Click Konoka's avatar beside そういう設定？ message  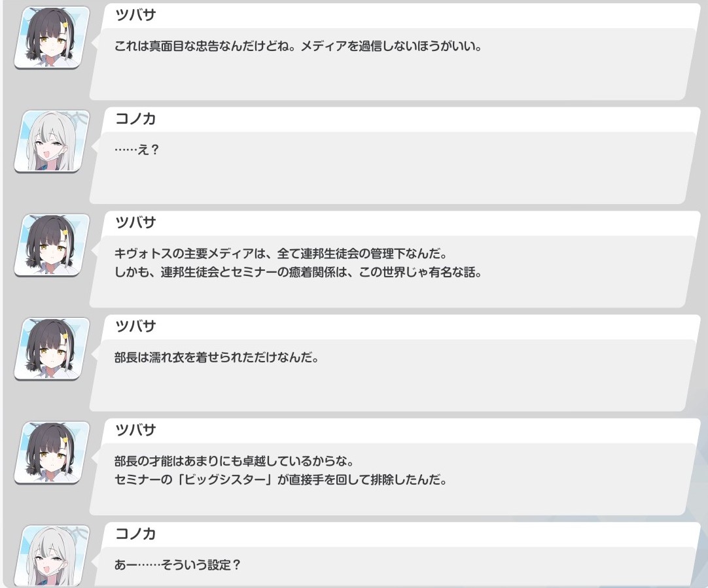pos(52,556)
